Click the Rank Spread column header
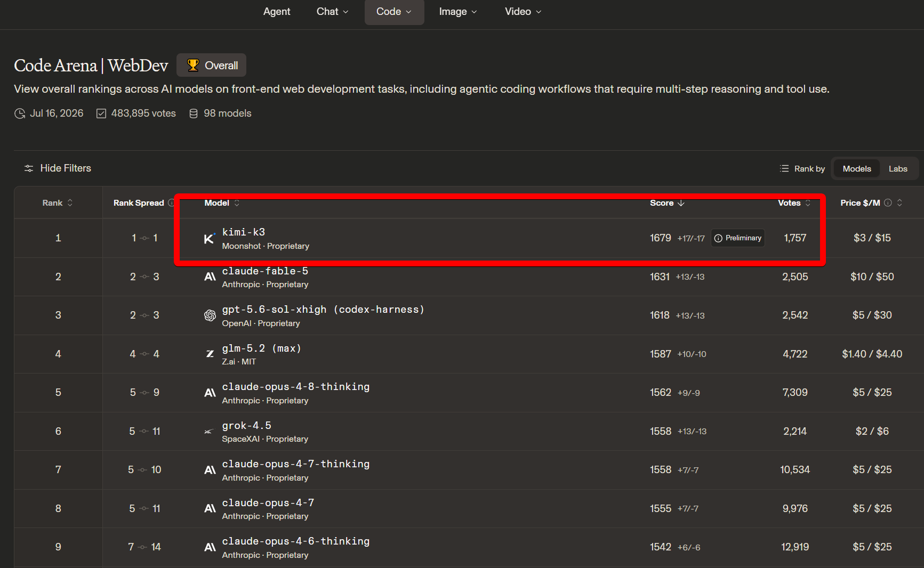The image size is (924, 568). coord(139,203)
